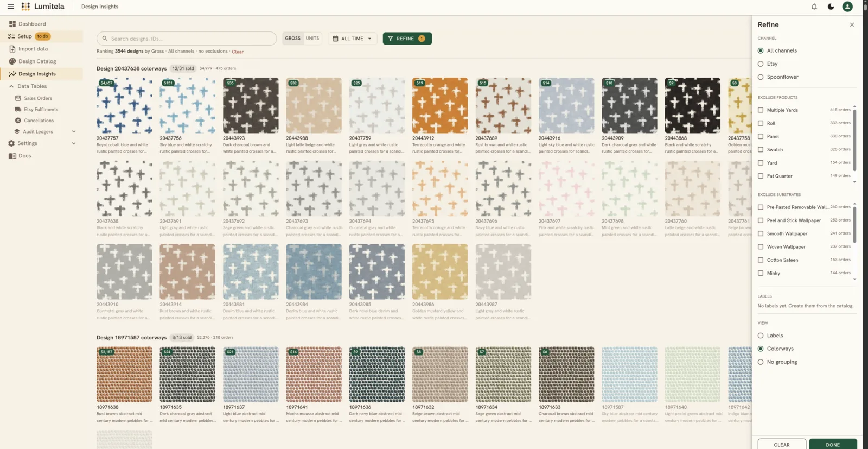Select the All channels radio option

[x=761, y=50]
